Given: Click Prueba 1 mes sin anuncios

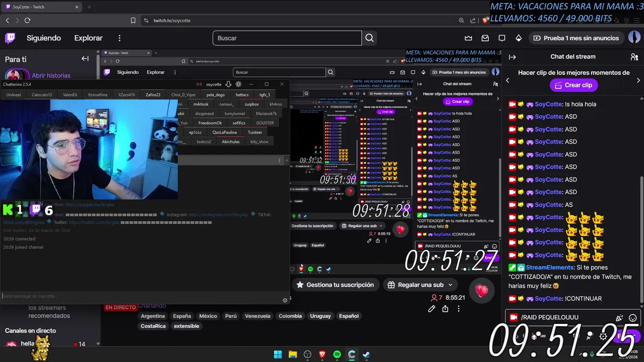Looking at the screenshot, I should 576,38.
